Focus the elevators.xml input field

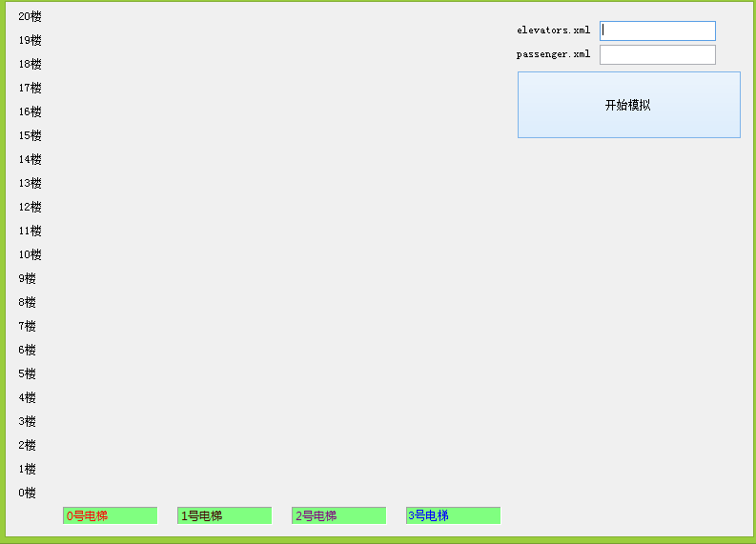tap(658, 30)
